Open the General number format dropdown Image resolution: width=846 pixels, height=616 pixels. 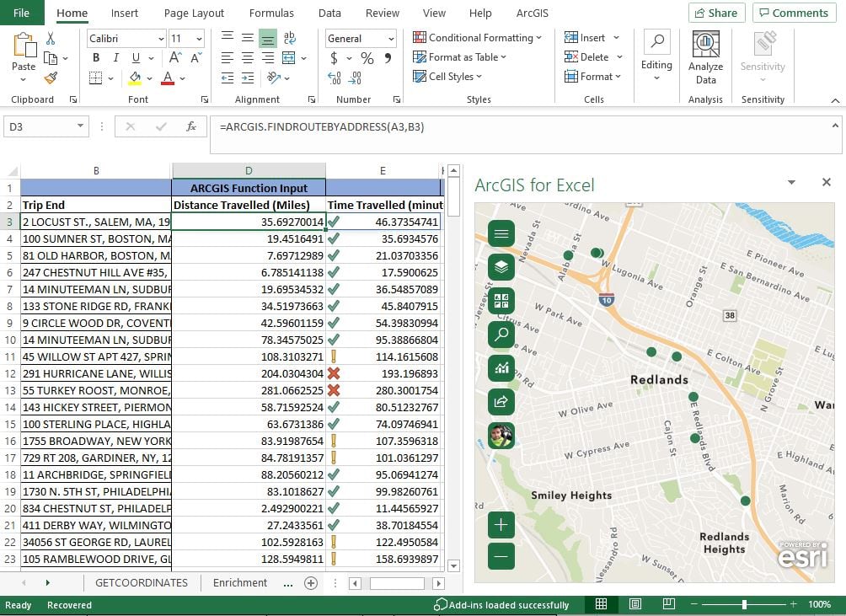[391, 39]
